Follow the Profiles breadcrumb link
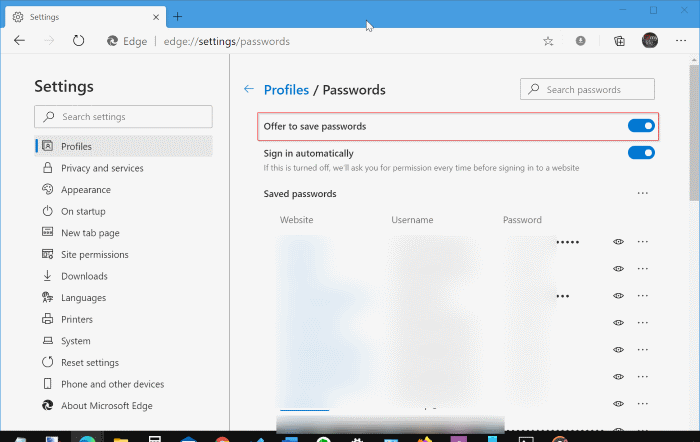700x442 pixels. click(x=286, y=90)
